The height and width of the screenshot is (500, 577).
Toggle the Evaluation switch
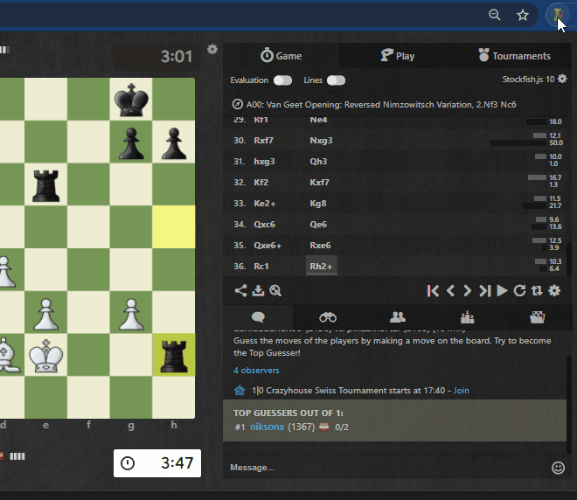tap(283, 80)
